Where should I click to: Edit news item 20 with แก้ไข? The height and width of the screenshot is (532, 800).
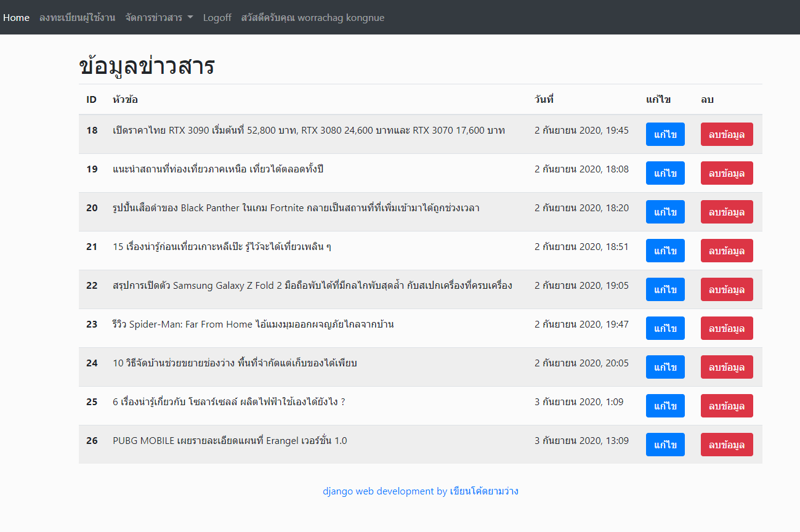pos(665,212)
